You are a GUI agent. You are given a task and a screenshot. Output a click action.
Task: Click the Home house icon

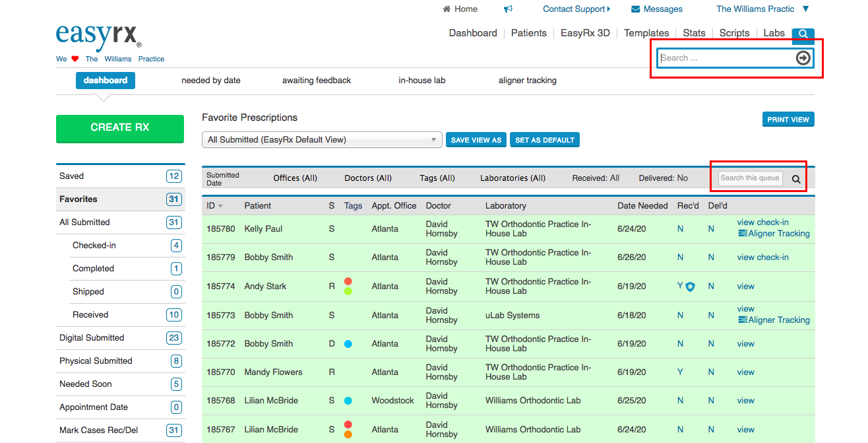point(447,9)
